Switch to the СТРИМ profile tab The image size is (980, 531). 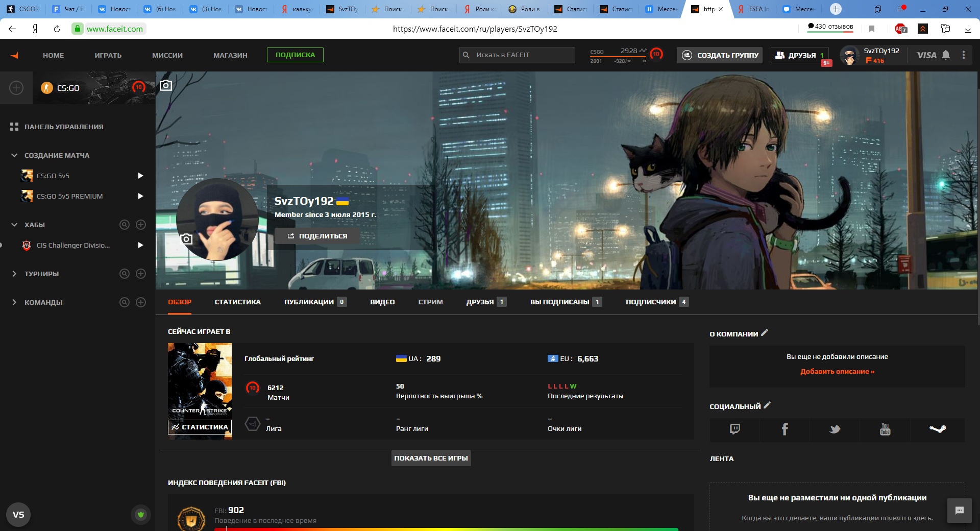431,302
